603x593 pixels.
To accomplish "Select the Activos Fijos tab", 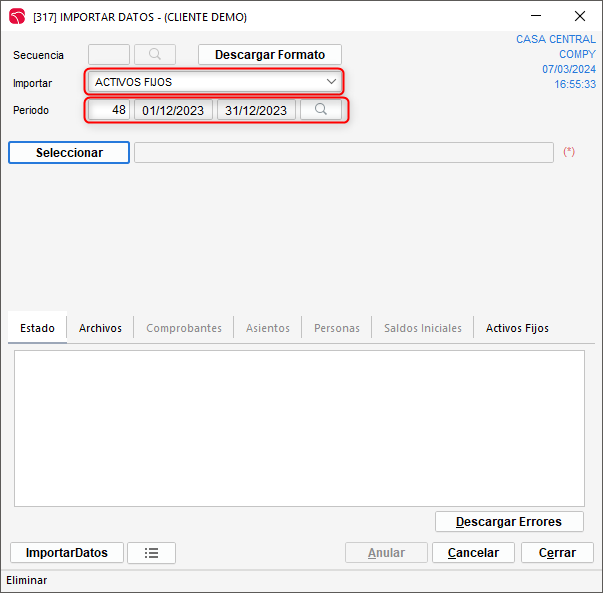I will [517, 328].
